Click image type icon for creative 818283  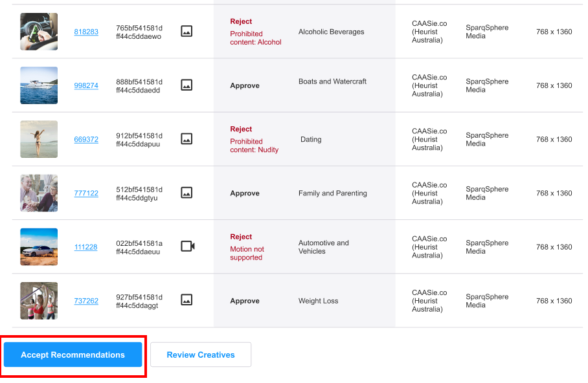click(187, 31)
